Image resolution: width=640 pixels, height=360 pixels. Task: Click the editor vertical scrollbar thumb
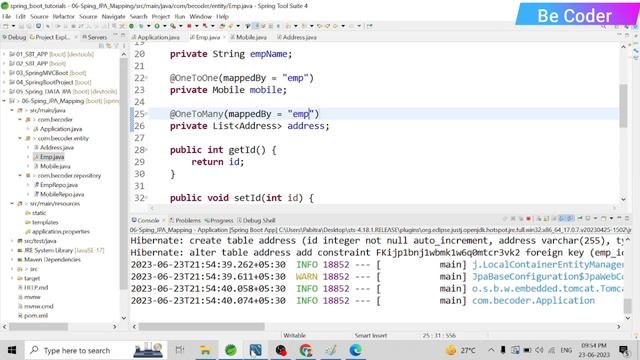coord(623,106)
